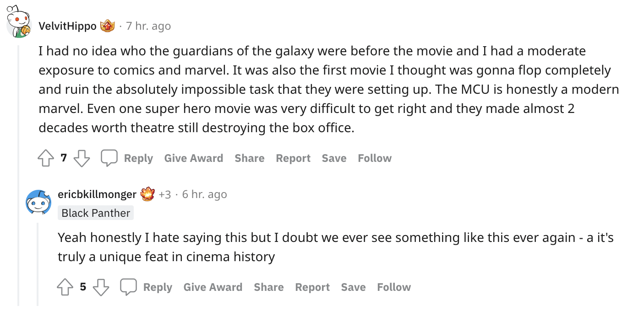644x311 pixels.
Task: Give Award to VelvitHippo's comment
Action: tap(194, 158)
